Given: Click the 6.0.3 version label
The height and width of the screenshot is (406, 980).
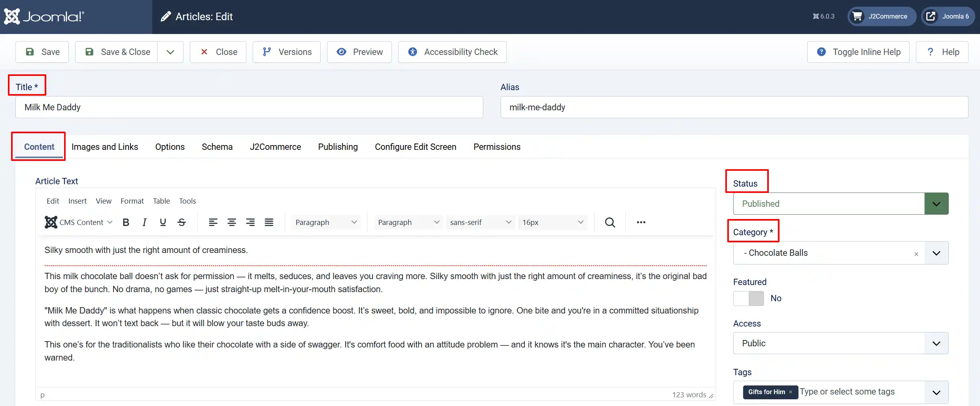Looking at the screenshot, I should coord(823,17).
